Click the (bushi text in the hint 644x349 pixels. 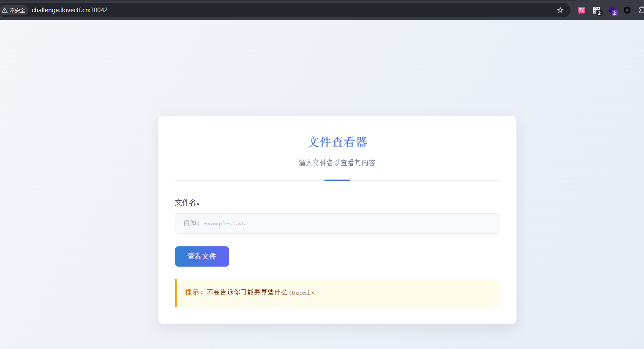pos(300,293)
